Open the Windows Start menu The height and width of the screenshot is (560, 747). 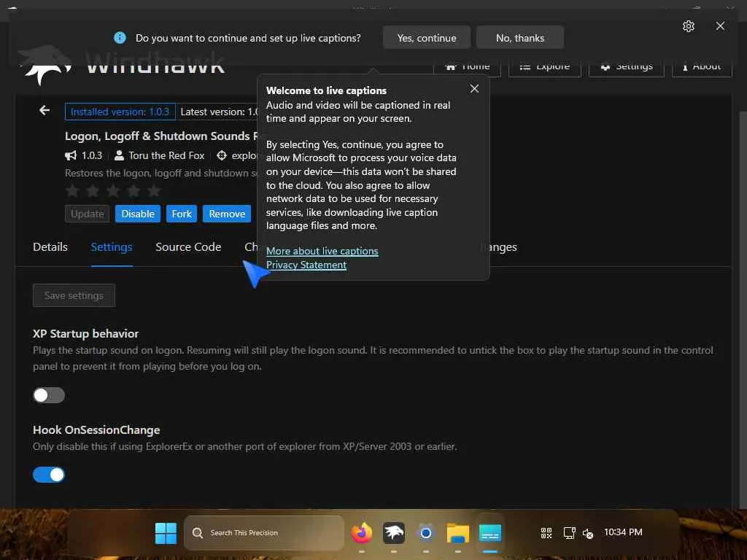(166, 533)
